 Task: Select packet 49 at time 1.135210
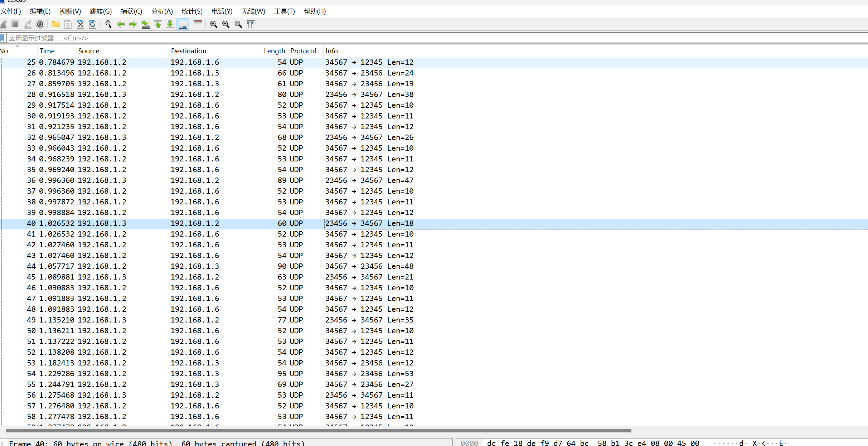434,320
